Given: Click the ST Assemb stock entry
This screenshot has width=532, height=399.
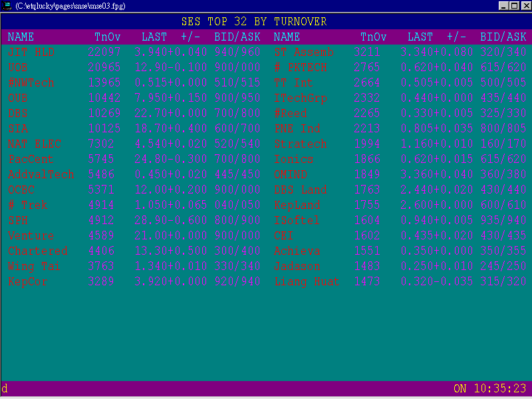Looking at the screenshot, I should [x=303, y=52].
